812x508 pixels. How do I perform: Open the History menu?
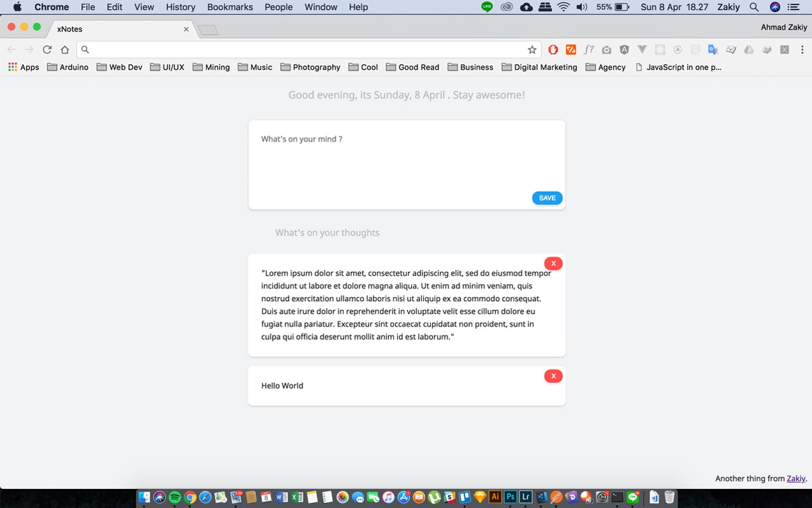[x=181, y=7]
